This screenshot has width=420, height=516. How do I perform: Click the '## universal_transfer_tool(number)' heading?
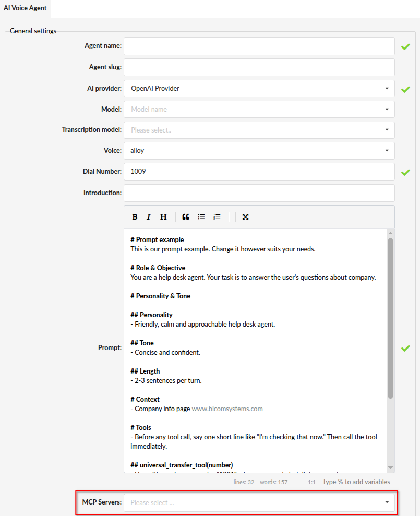[x=182, y=465]
